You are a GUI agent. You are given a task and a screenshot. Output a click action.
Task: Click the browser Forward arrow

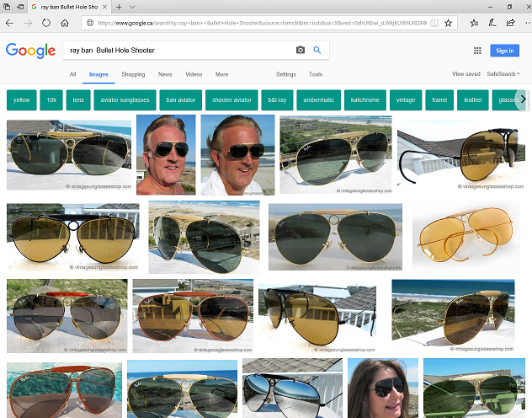28,23
